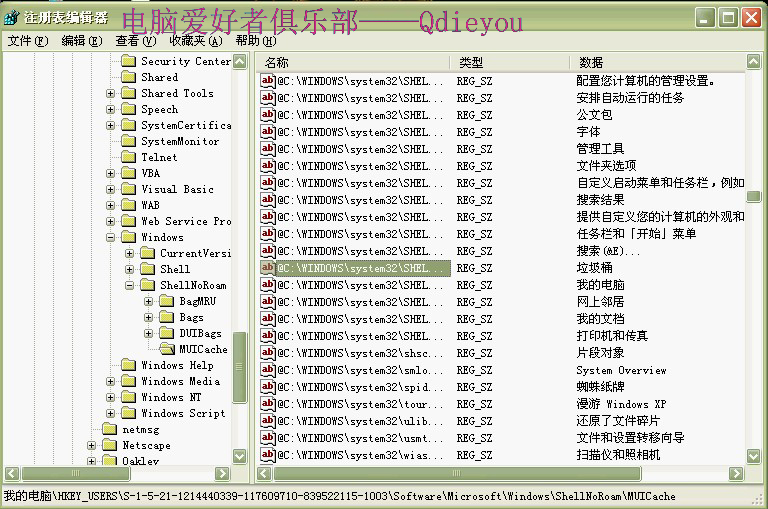
Task: Click the Telnet folder icon
Action: (128, 157)
